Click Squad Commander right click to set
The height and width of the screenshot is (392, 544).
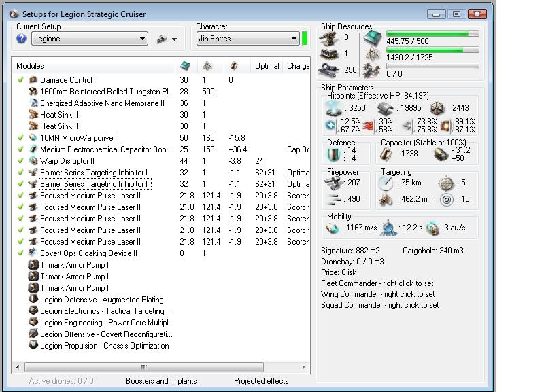pos(380,305)
